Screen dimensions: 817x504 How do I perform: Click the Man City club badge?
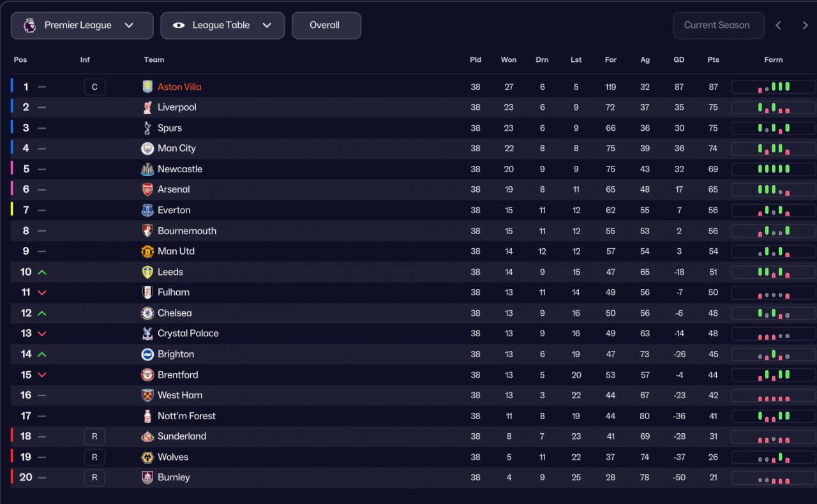pyautogui.click(x=147, y=149)
